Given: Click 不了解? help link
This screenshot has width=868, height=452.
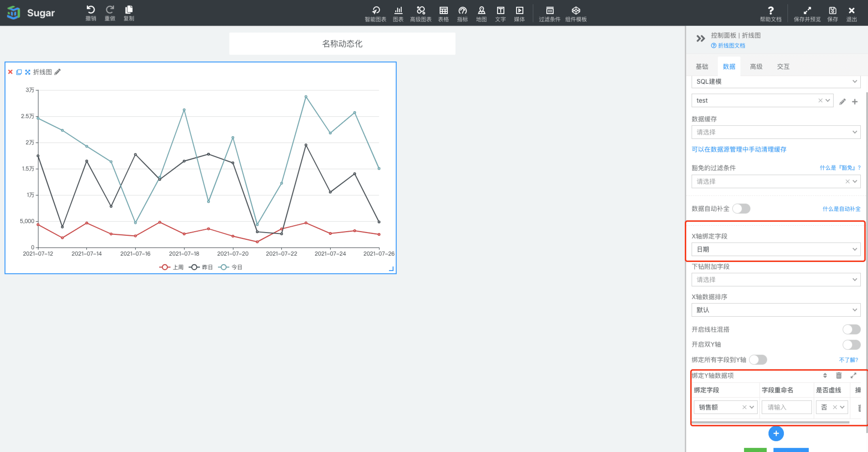Looking at the screenshot, I should pos(848,360).
